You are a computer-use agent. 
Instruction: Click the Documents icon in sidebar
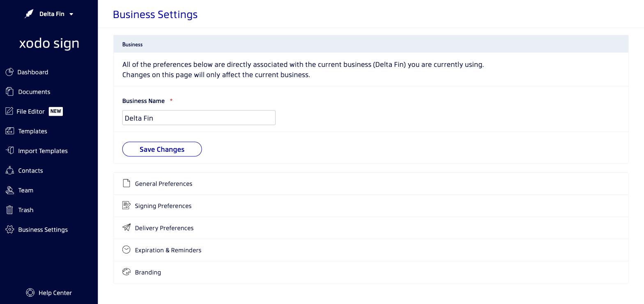point(10,91)
